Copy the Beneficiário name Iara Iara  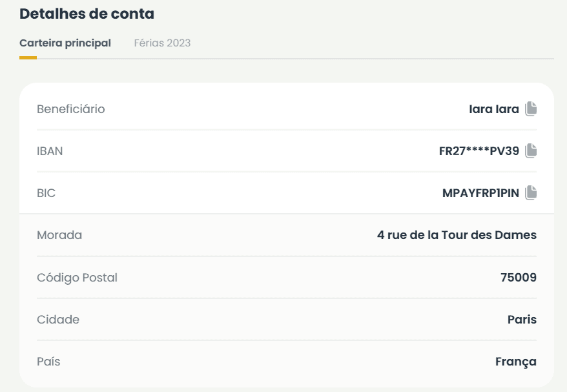(531, 108)
